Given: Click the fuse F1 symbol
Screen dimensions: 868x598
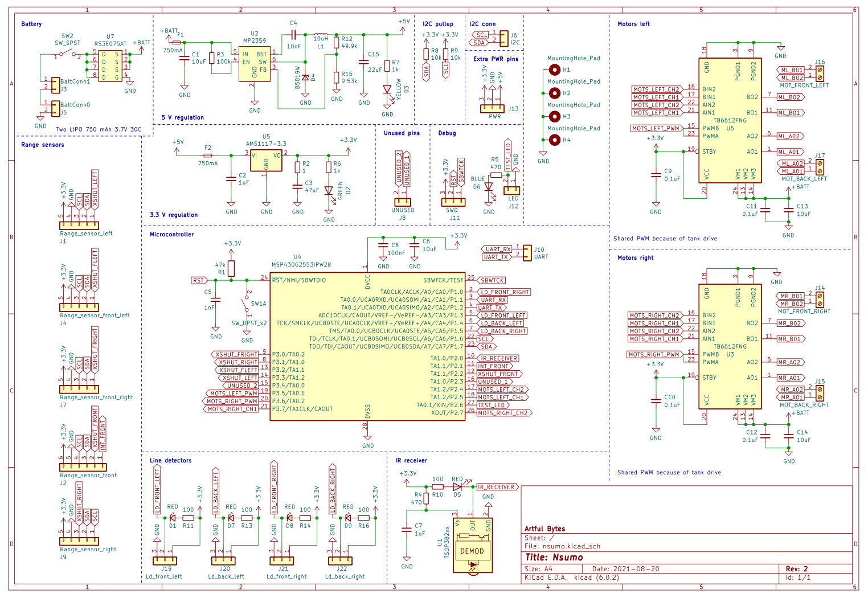Looking at the screenshot, I should click(x=177, y=42).
